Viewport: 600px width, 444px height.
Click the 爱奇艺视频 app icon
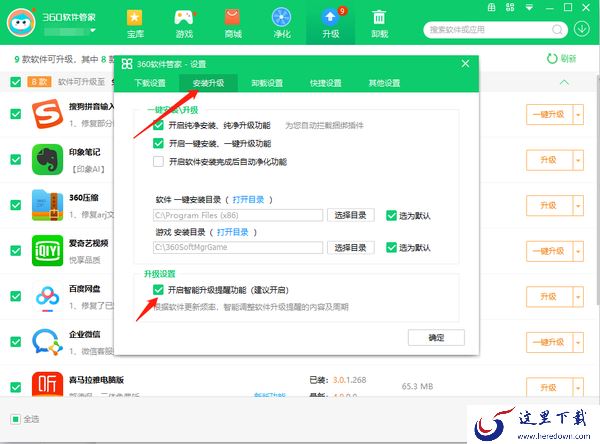point(47,250)
